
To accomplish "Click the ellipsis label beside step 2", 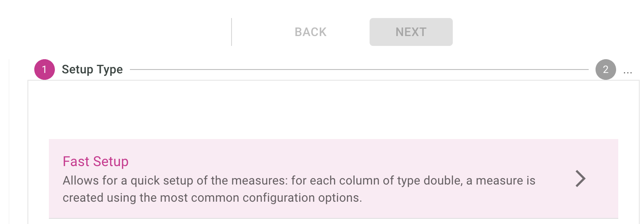I will coord(628,70).
